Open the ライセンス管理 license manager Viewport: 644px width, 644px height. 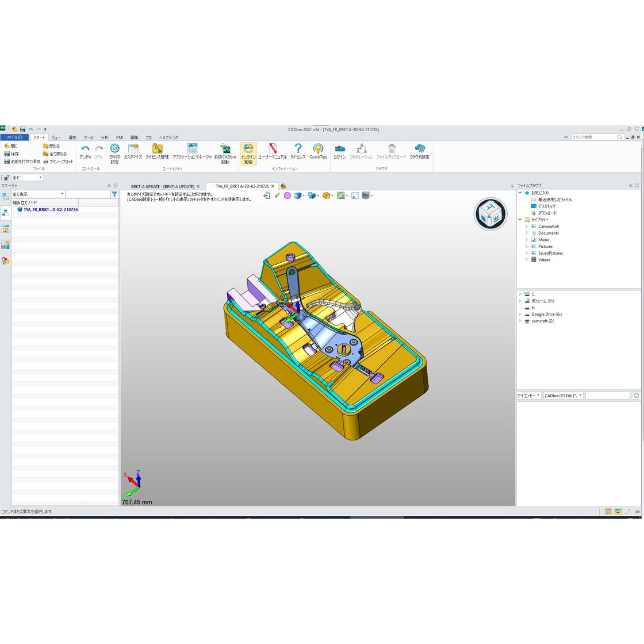(156, 151)
